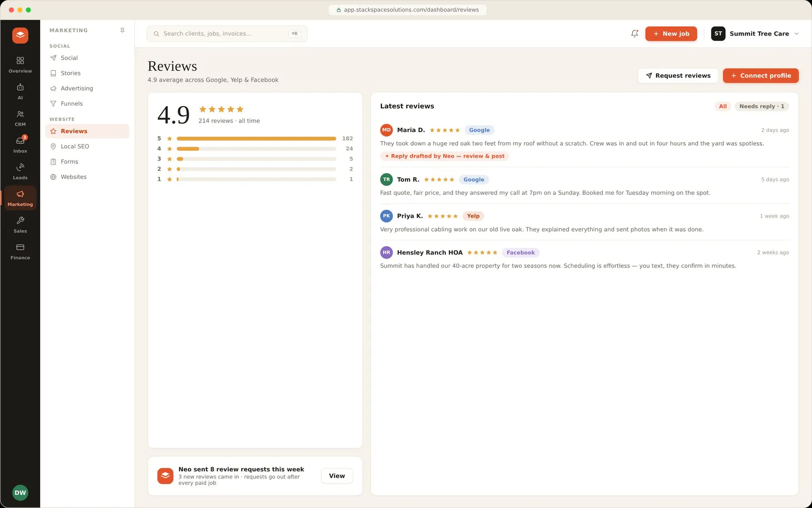Screen dimensions: 812x508
Task: Click the 4-star rating distribution bar
Action: (x=256, y=149)
